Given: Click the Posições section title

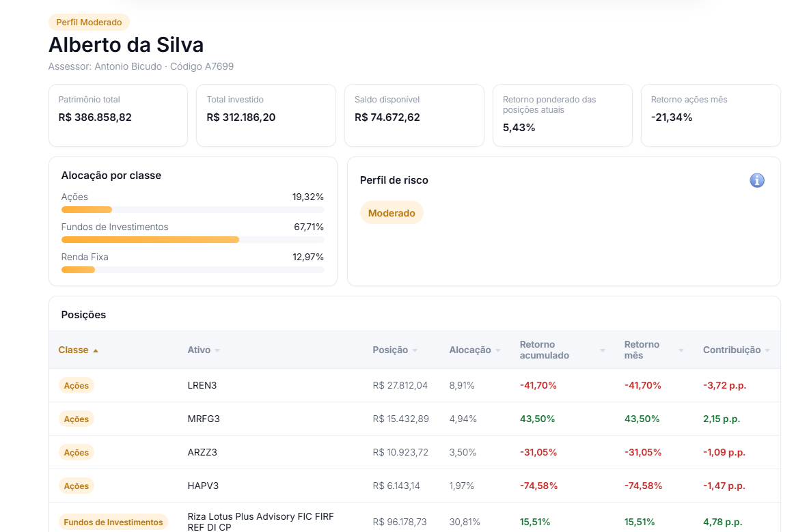Looking at the screenshot, I should click(x=83, y=314).
